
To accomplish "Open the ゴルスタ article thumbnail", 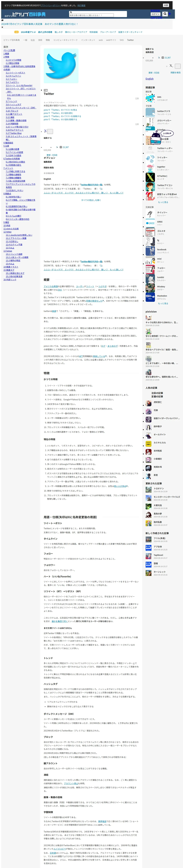I will click(150, 232).
